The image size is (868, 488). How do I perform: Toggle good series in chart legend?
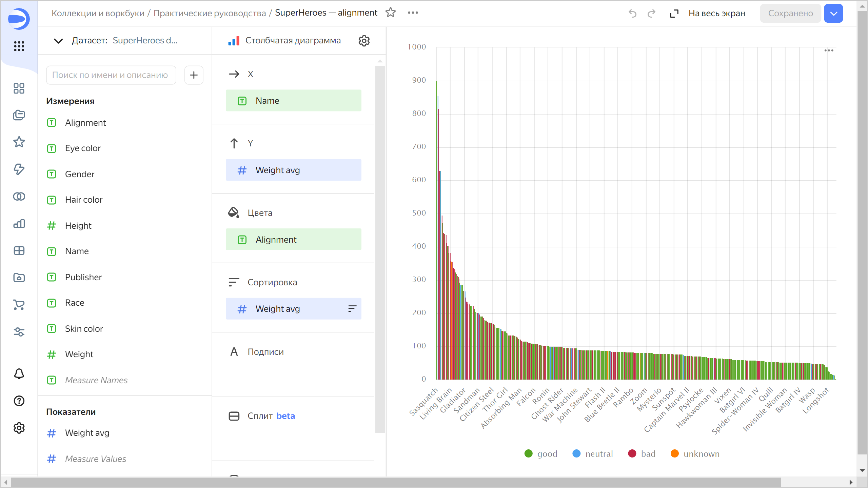coord(541,454)
